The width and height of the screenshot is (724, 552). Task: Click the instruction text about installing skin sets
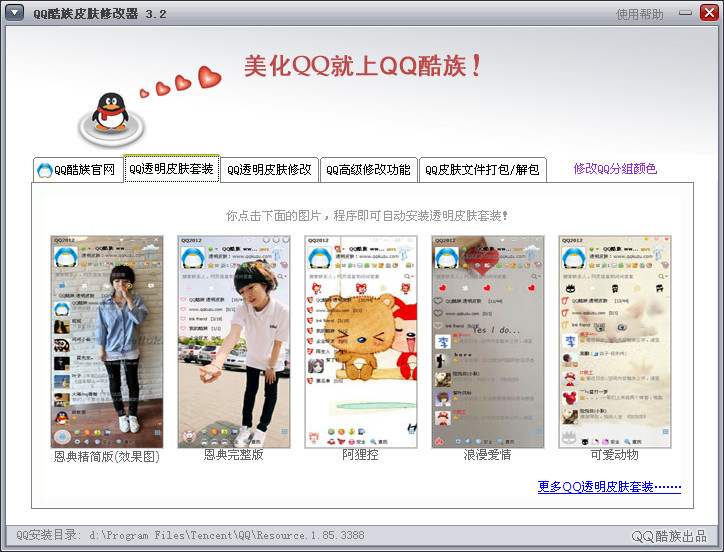(x=367, y=216)
